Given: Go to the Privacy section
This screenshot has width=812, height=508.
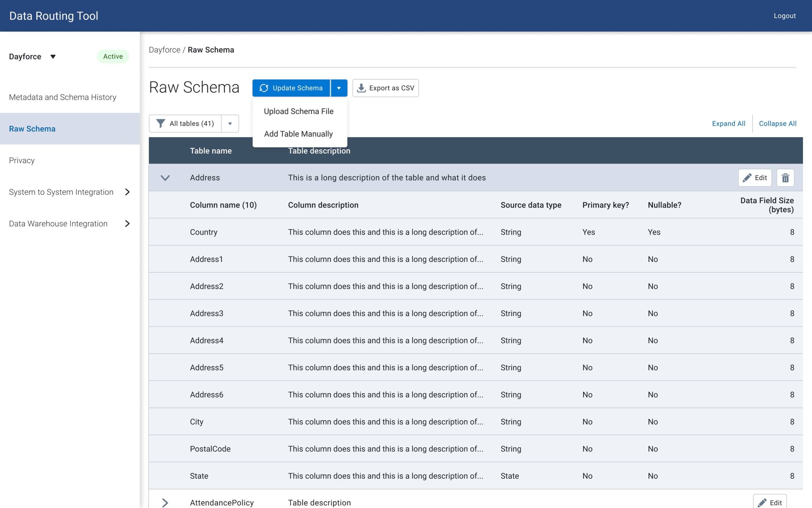Looking at the screenshot, I should pyautogui.click(x=22, y=160).
